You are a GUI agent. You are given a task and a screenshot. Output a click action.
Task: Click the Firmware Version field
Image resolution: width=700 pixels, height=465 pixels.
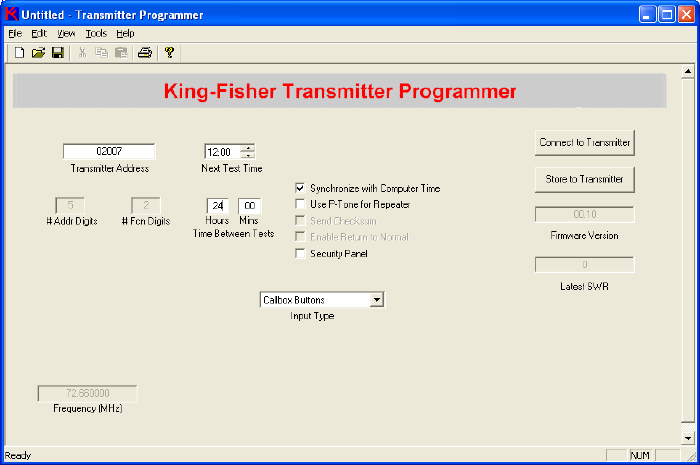click(584, 214)
